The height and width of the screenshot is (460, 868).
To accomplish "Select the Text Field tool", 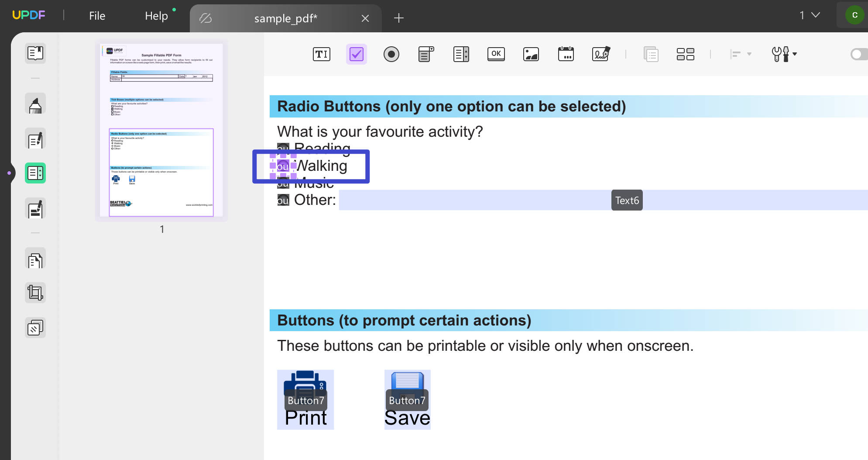I will (x=322, y=54).
